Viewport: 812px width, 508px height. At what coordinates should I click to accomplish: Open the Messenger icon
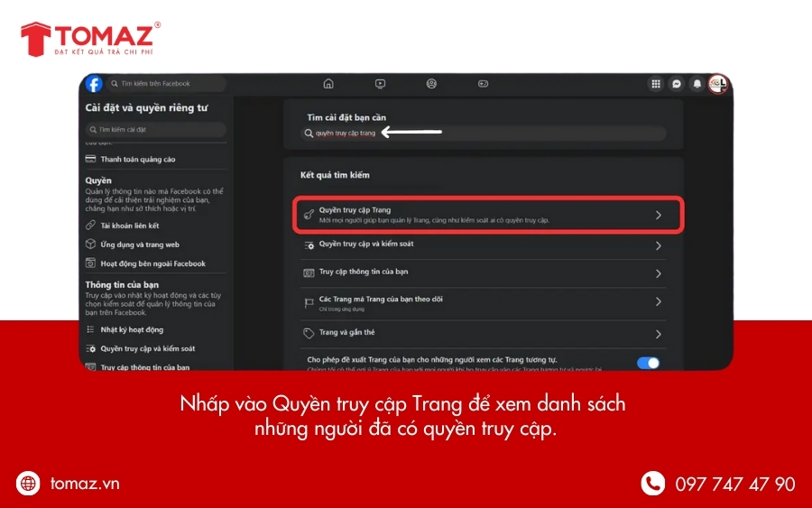coord(677,84)
